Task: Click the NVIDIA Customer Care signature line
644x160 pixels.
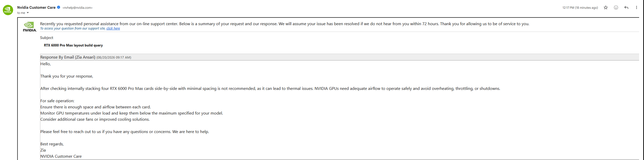Action: click(61, 156)
